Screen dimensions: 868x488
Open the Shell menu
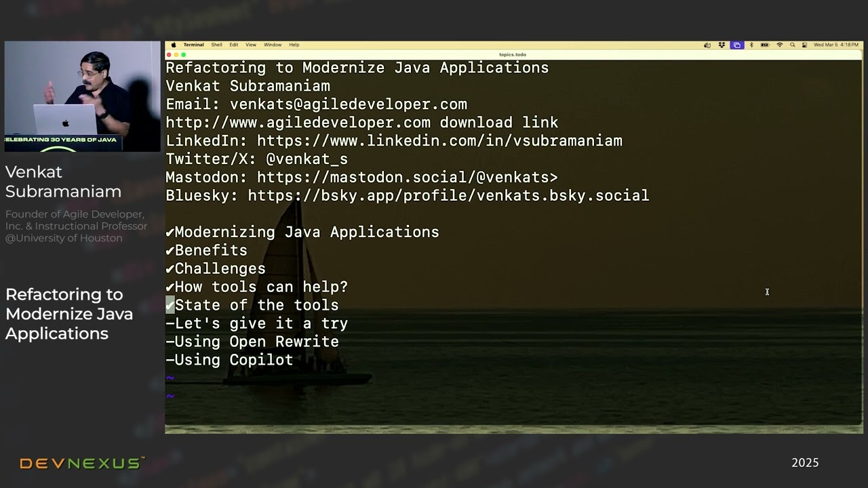(x=216, y=45)
